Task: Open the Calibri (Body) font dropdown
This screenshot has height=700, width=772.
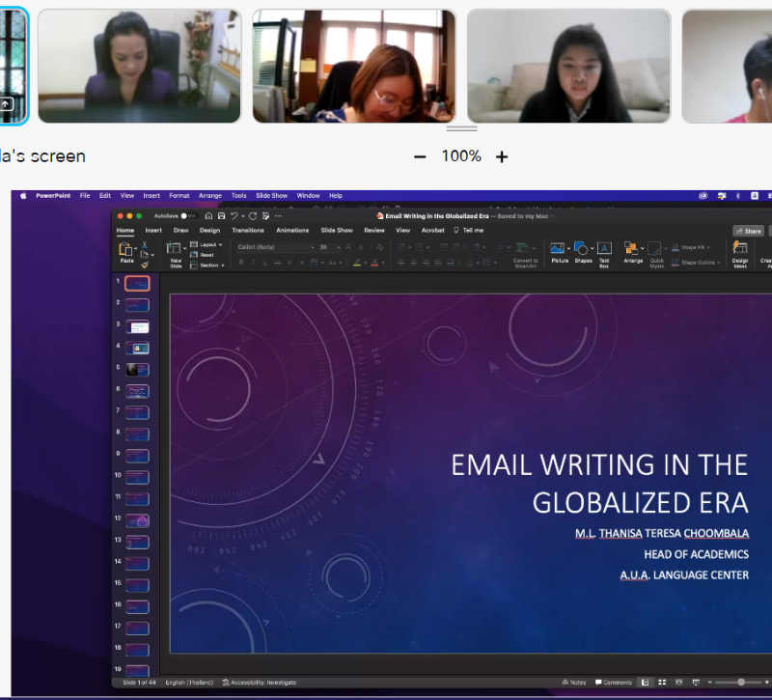Action: (275, 247)
